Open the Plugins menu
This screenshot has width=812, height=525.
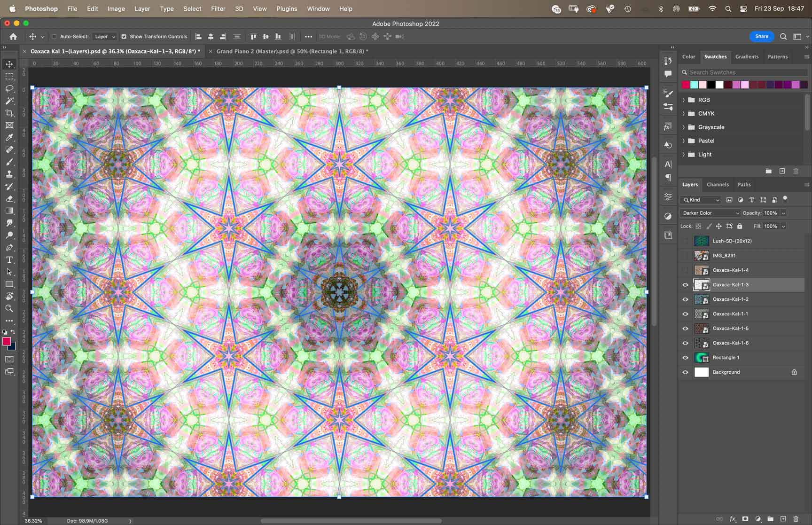click(287, 8)
